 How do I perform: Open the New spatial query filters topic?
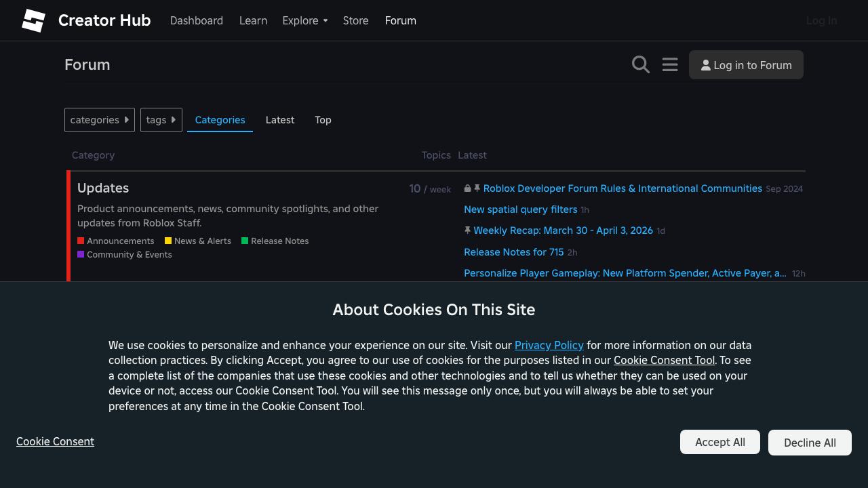520,209
